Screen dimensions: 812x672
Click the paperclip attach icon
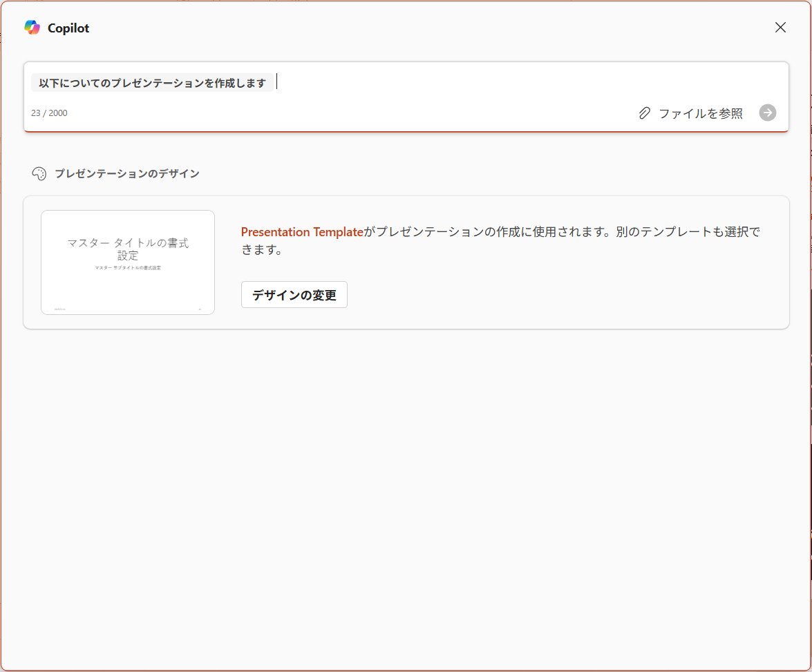click(x=644, y=113)
